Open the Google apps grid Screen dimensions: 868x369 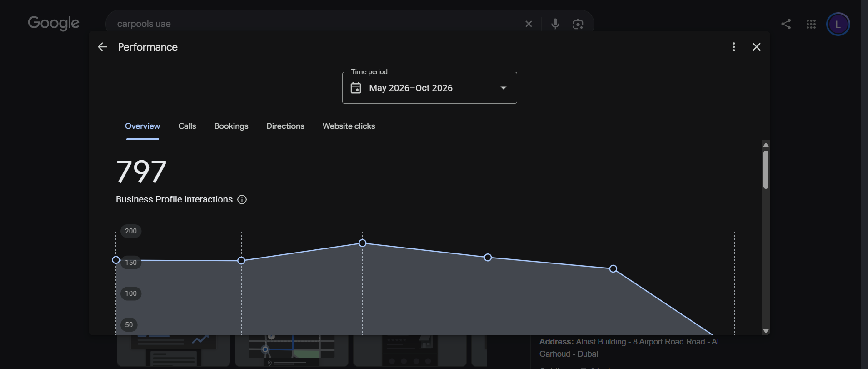(x=811, y=24)
